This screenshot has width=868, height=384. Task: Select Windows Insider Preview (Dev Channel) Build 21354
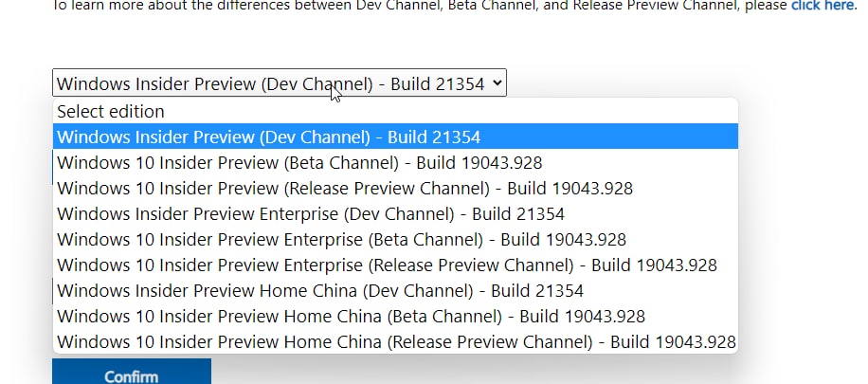[x=395, y=137]
